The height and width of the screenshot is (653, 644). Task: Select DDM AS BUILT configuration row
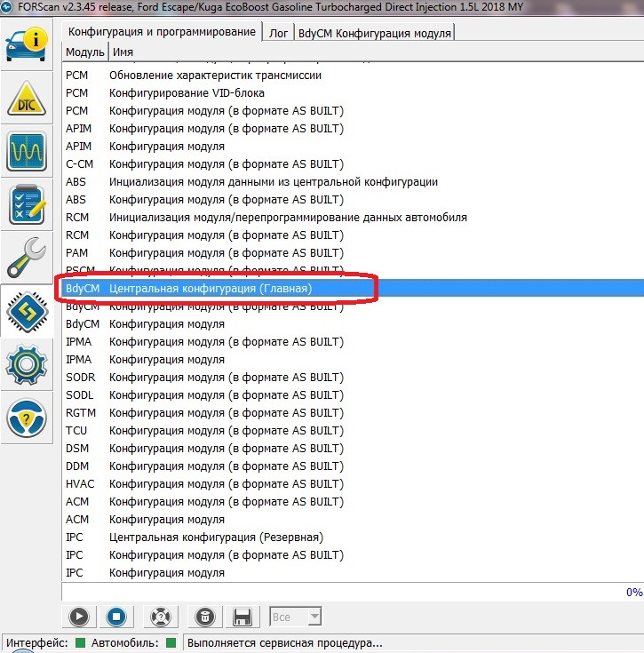353,466
